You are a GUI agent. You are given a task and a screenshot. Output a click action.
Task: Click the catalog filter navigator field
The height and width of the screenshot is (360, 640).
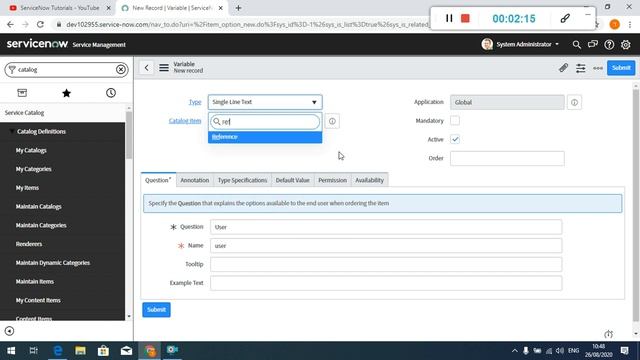[x=65, y=70]
